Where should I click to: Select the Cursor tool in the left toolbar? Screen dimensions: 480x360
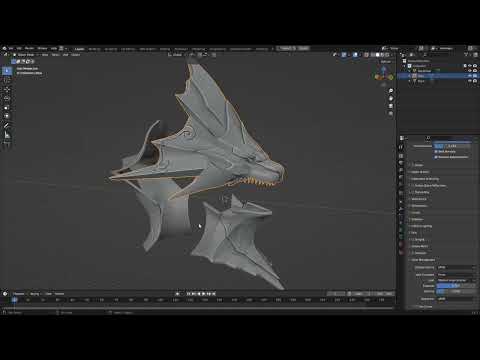click(7, 80)
